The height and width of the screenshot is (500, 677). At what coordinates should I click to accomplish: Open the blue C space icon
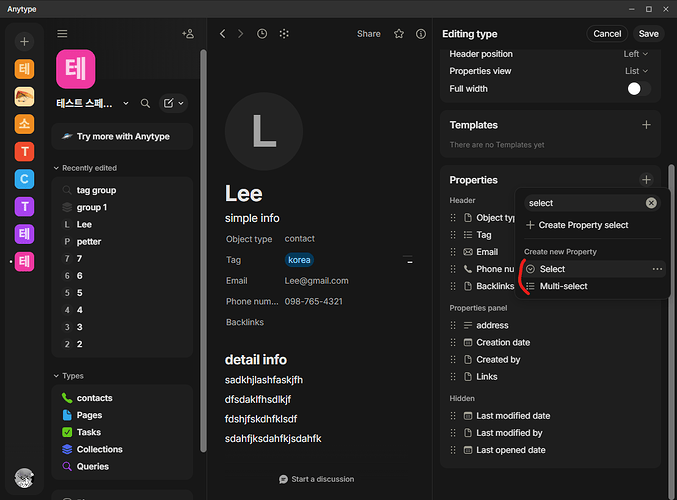pyautogui.click(x=24, y=179)
